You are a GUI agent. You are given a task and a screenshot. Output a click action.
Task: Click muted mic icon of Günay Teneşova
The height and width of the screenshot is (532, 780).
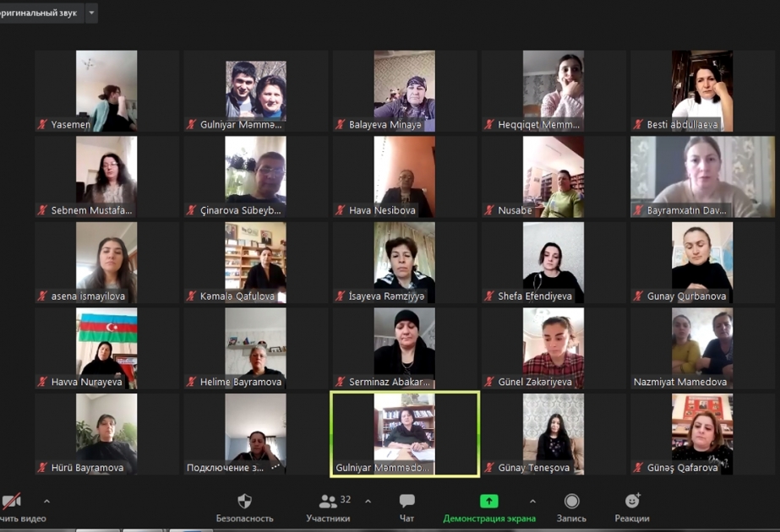(489, 467)
